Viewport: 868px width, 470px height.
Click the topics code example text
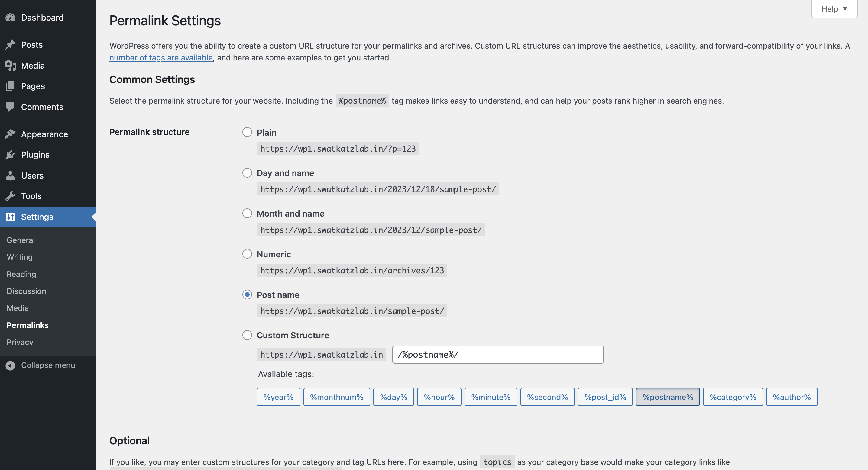pos(497,462)
